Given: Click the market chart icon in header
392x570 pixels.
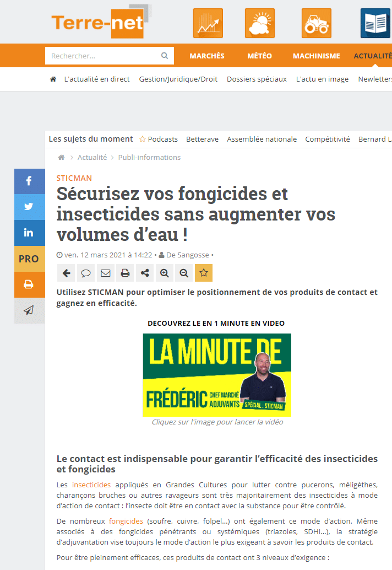Looking at the screenshot, I should [x=208, y=23].
